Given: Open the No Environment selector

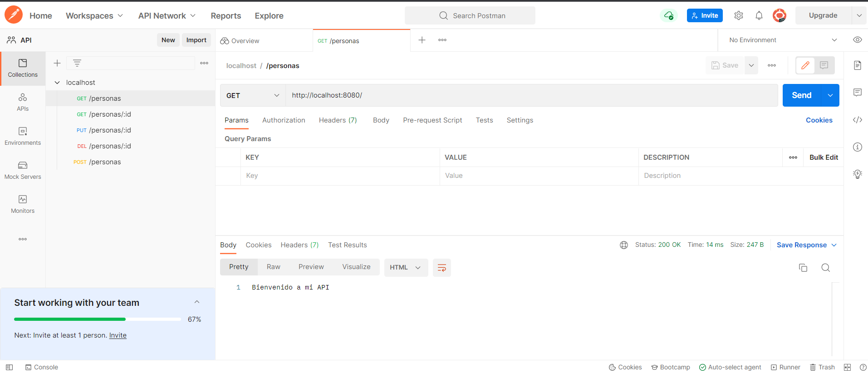Looking at the screenshot, I should tap(783, 40).
